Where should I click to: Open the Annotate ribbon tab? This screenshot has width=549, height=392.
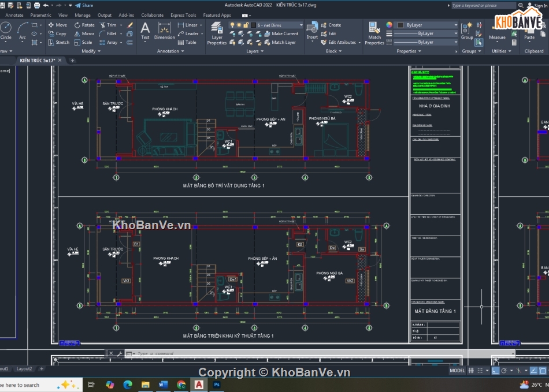click(x=14, y=15)
